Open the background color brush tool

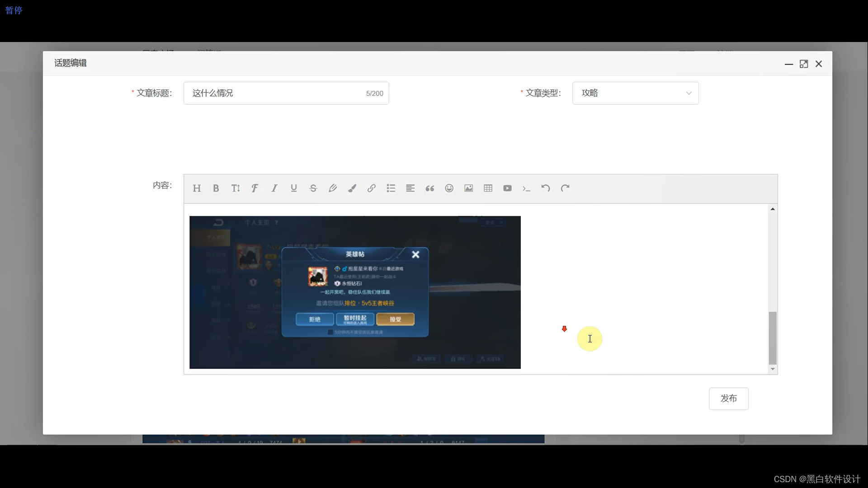tap(352, 188)
